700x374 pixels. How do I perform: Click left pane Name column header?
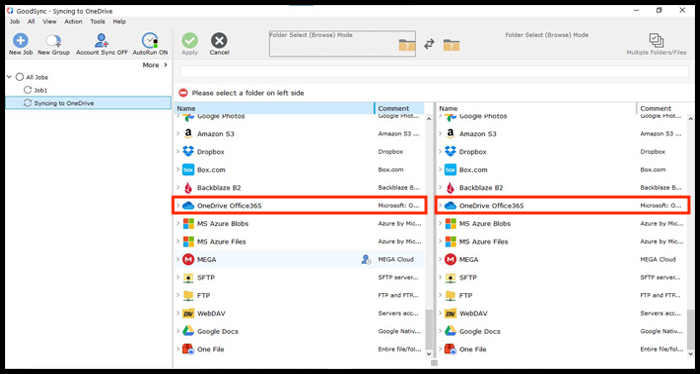click(x=274, y=108)
